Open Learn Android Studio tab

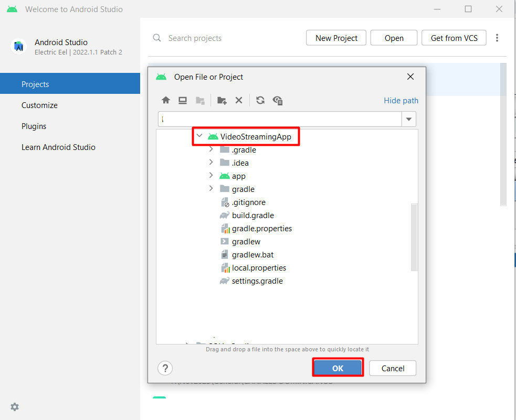[x=70, y=147]
